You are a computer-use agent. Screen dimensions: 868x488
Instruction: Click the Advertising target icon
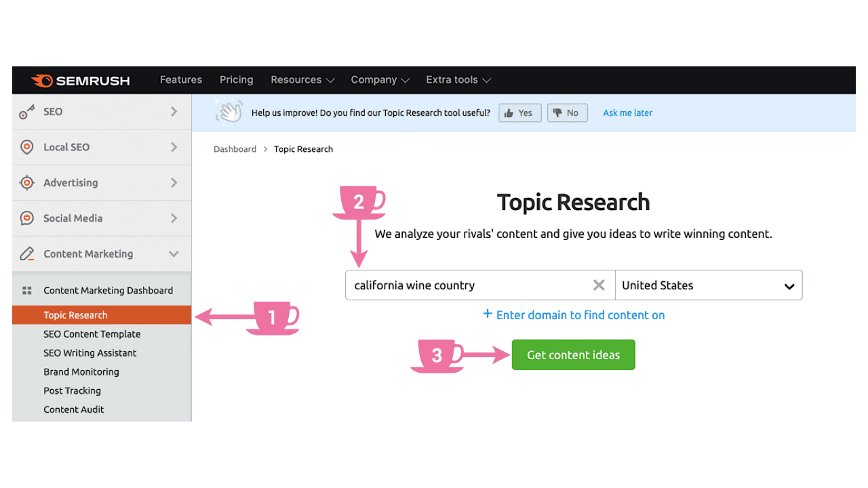coord(26,182)
